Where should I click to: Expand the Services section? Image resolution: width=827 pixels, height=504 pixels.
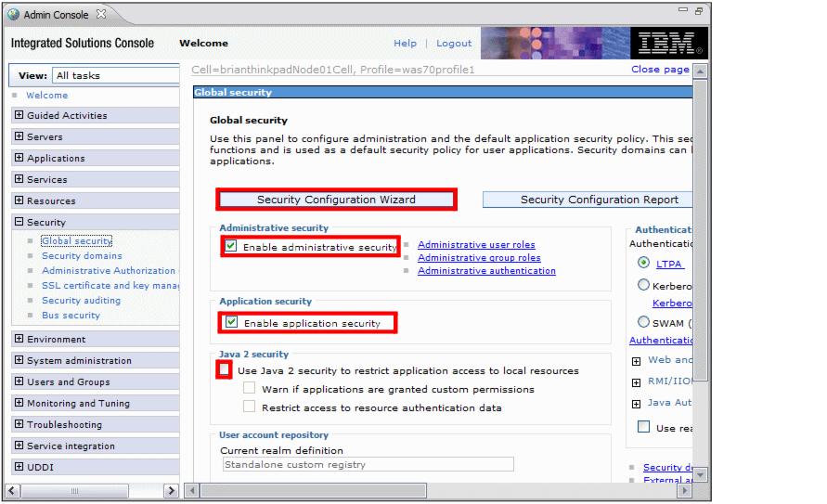[x=19, y=179]
